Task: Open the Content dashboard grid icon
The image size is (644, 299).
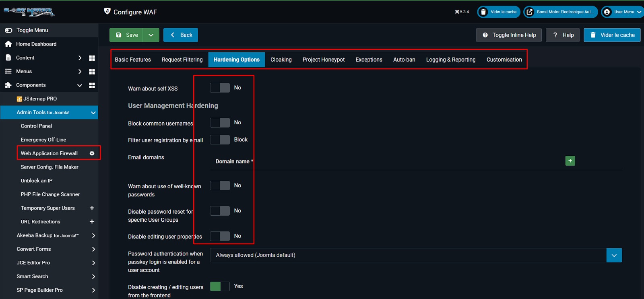Action: pyautogui.click(x=92, y=58)
